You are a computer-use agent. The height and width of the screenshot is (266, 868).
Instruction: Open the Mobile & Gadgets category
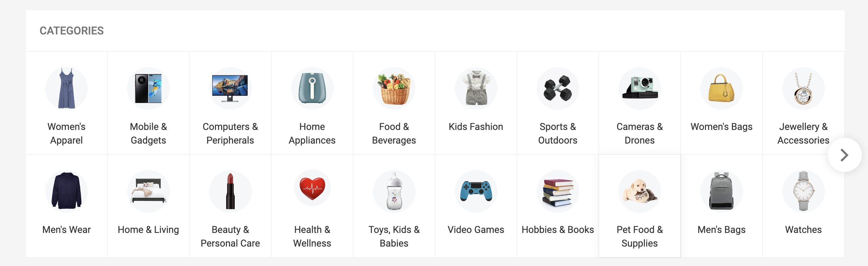[148, 88]
